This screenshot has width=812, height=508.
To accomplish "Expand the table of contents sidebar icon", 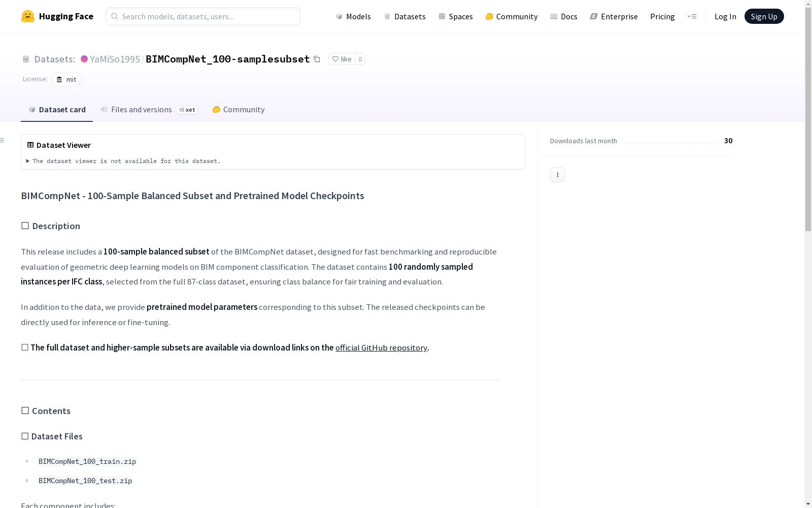I will point(3,140).
